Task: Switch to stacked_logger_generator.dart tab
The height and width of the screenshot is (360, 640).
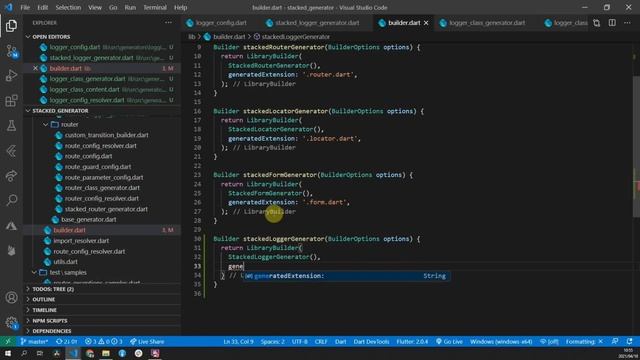Action: point(317,23)
